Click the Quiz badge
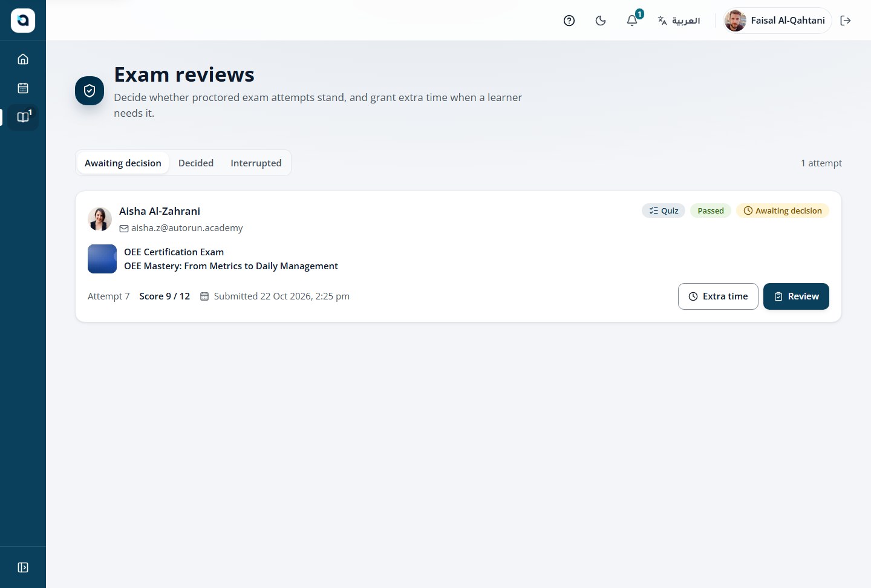Viewport: 871px width, 588px height. click(664, 211)
